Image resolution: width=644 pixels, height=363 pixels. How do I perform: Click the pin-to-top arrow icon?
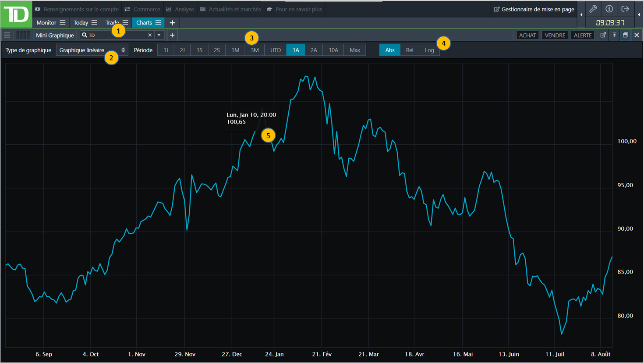614,35
